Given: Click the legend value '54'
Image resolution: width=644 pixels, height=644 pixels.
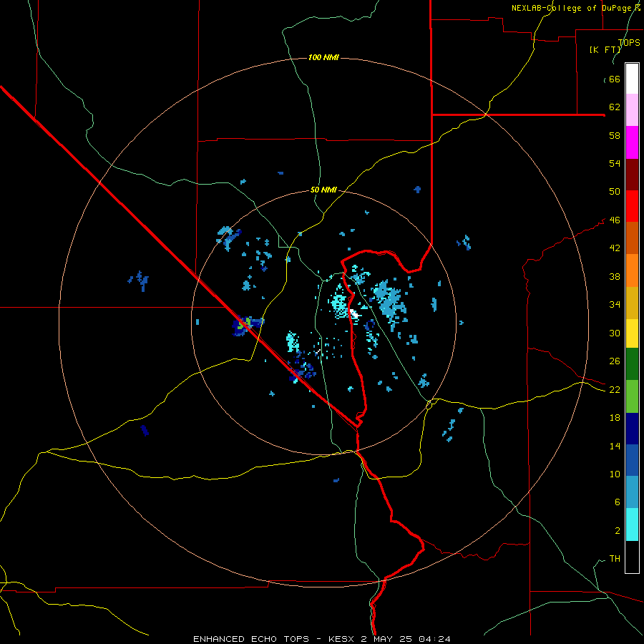Looking at the screenshot, I should [615, 163].
